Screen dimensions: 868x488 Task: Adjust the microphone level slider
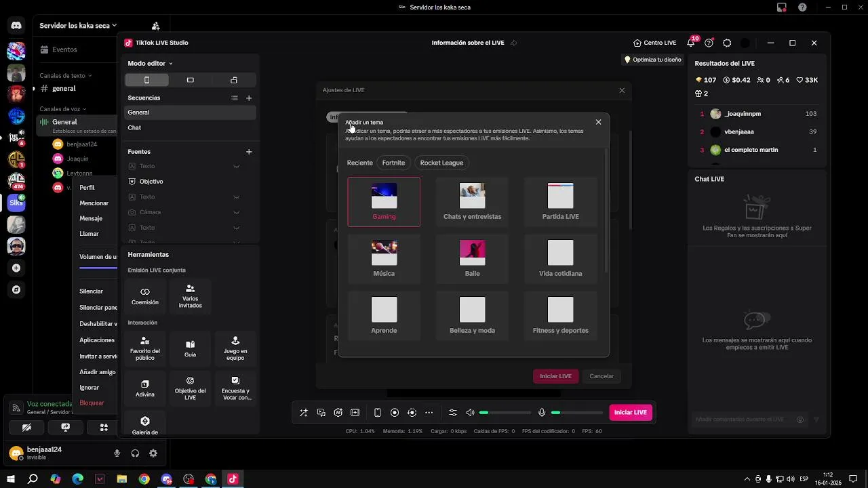pyautogui.click(x=577, y=413)
